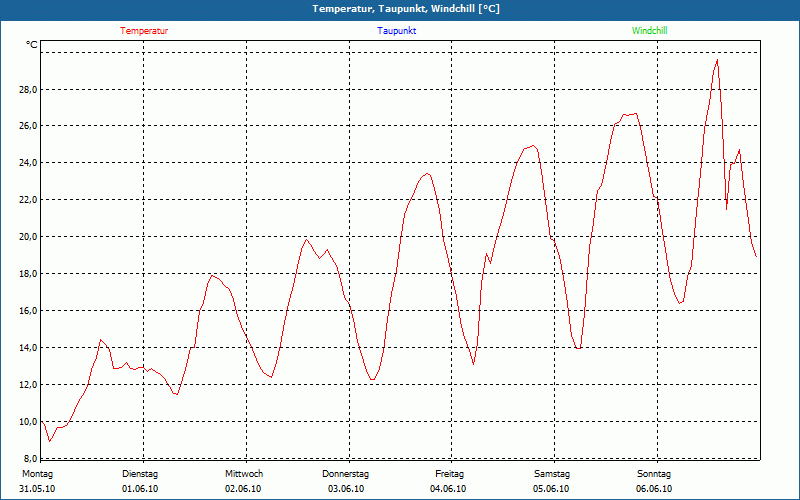Click the Mittwoch day label

(244, 474)
